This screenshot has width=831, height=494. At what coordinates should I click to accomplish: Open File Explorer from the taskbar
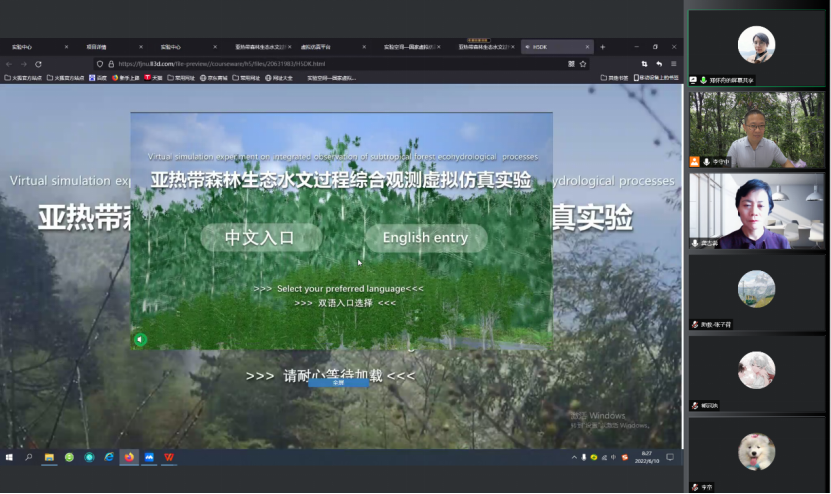click(x=49, y=457)
